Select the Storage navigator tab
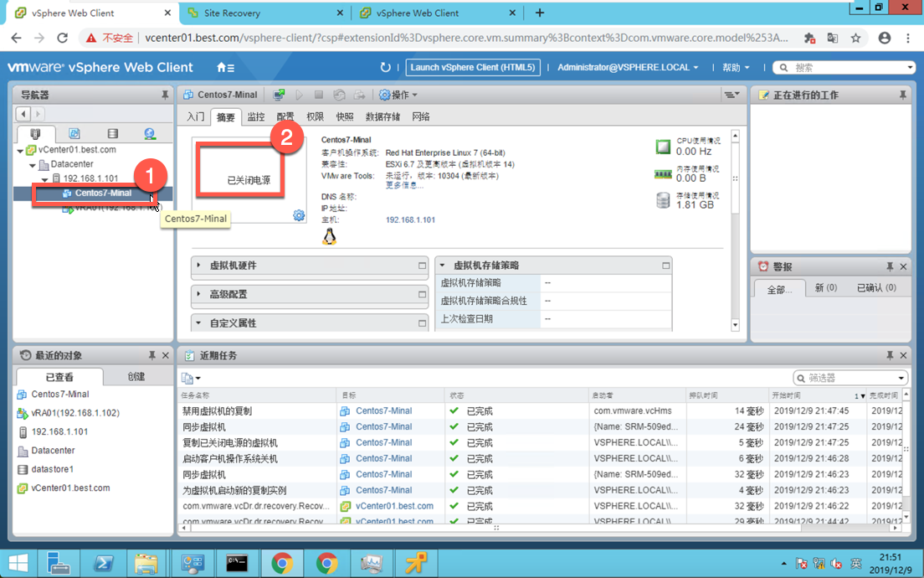The image size is (924, 578). [112, 134]
